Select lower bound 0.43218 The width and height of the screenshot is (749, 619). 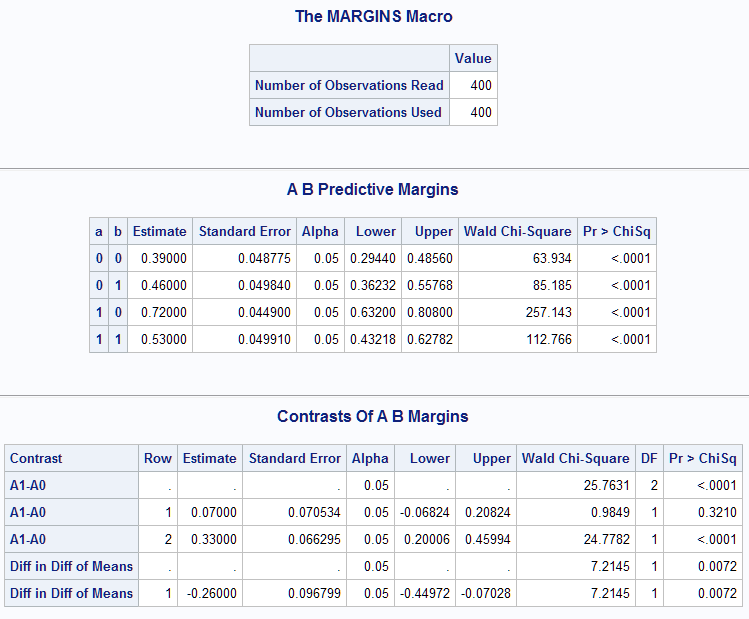(373, 339)
